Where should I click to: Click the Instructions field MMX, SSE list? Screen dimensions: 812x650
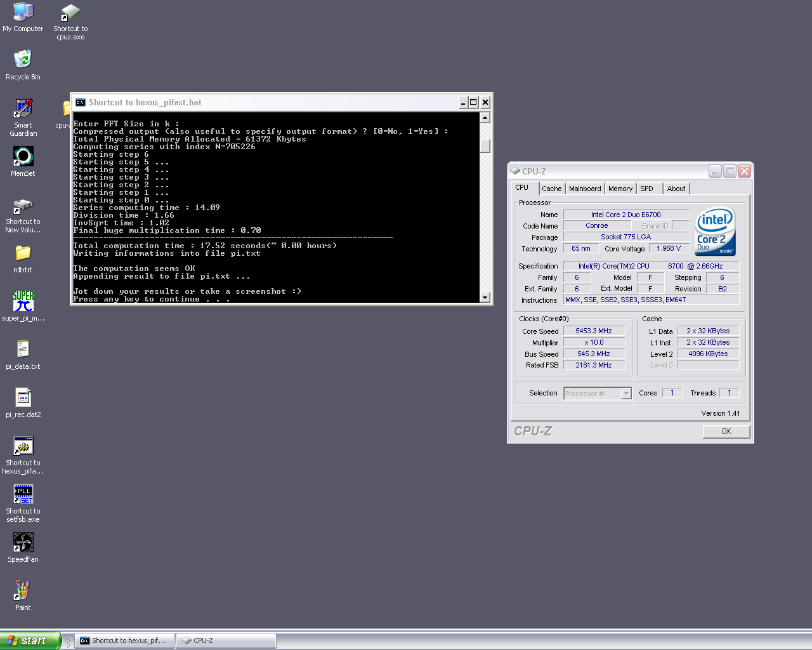[651, 300]
